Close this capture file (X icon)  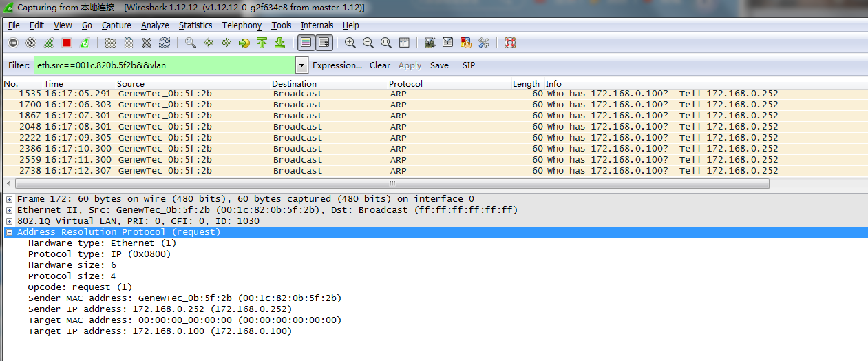(146, 43)
